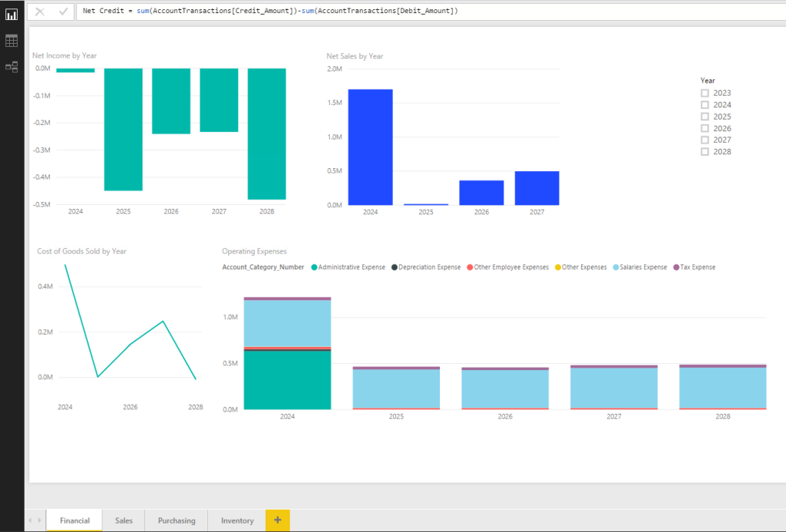
Task: Select the 2025 Net Income bar
Action: pos(124,130)
